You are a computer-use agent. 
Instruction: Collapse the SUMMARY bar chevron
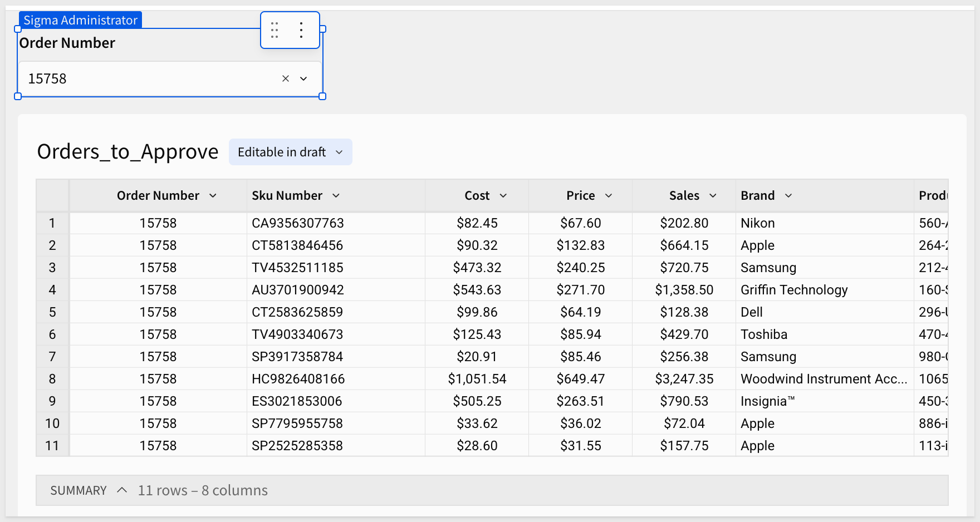coord(122,490)
